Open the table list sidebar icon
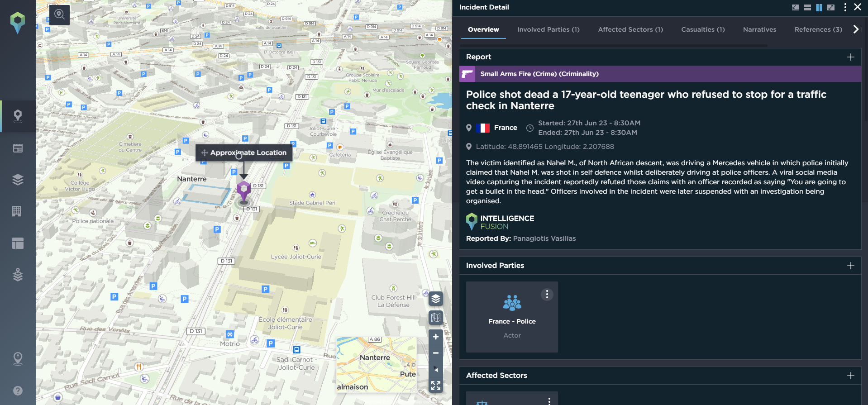The height and width of the screenshot is (405, 868). [18, 148]
